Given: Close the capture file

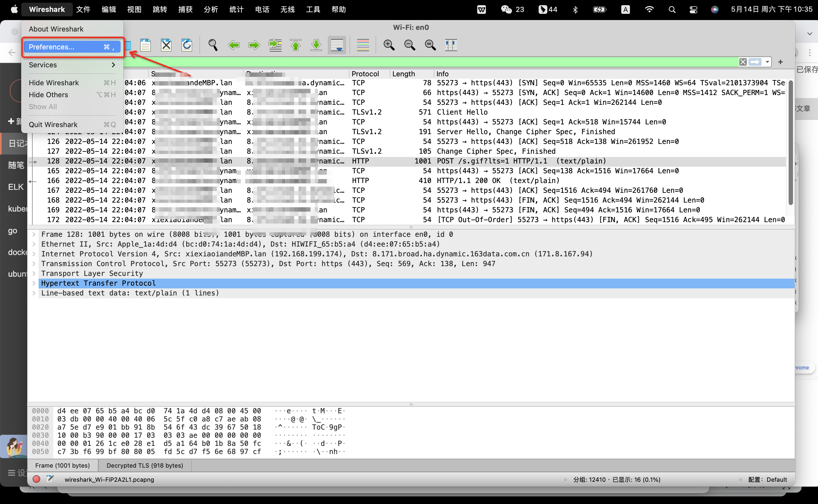Looking at the screenshot, I should [166, 45].
